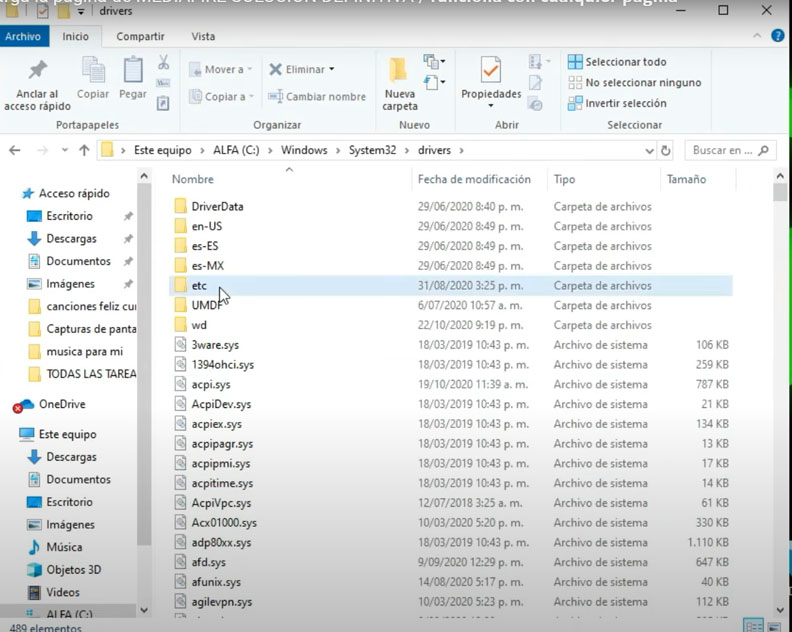Click the Propiedades checkmark icon
This screenshot has height=632, width=792.
490,70
